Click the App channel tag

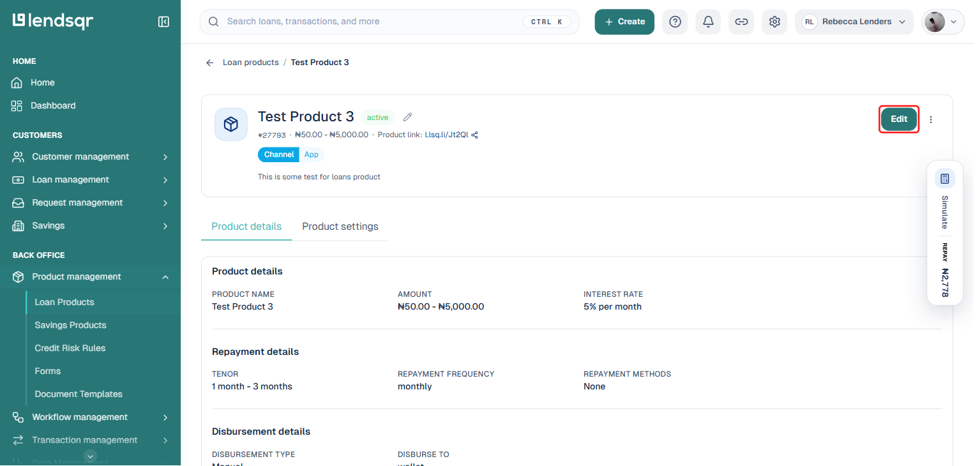point(312,154)
